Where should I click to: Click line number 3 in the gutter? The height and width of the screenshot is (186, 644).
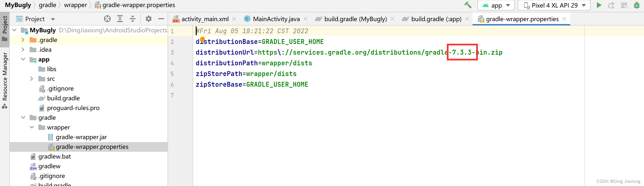tap(172, 52)
